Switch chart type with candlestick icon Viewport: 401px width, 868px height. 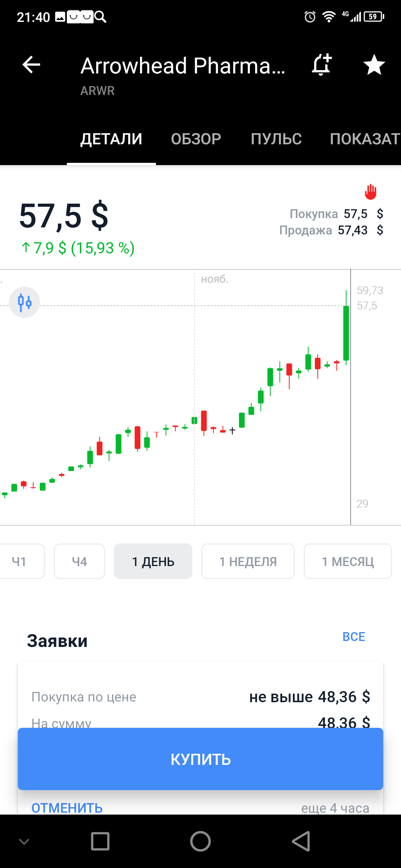tap(25, 302)
